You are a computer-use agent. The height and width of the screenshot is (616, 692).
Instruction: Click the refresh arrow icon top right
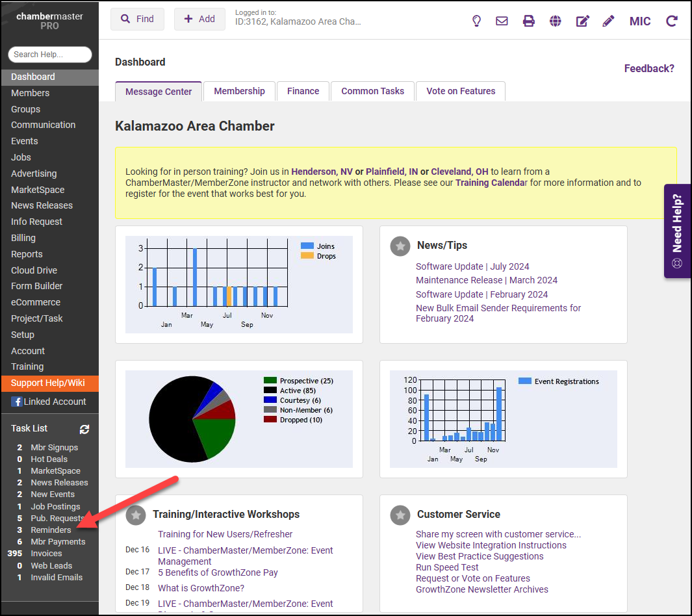tap(672, 21)
